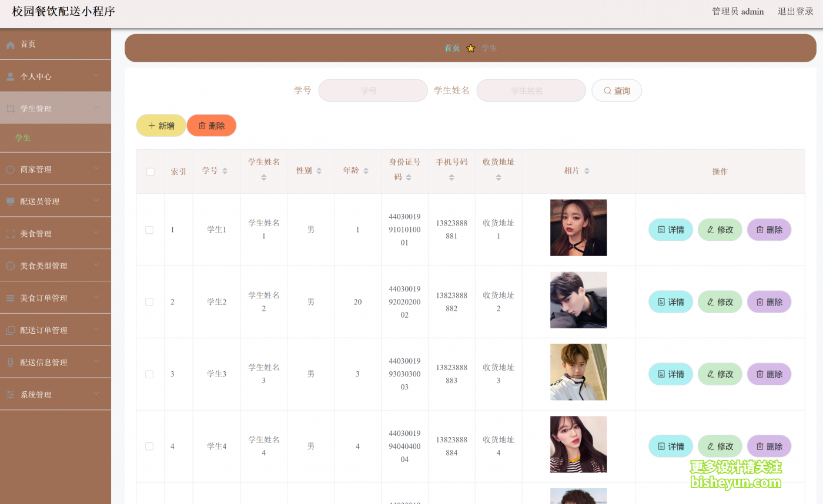Click the crop icon next to 学生管理
Viewport: 823px width, 504px height.
10,109
